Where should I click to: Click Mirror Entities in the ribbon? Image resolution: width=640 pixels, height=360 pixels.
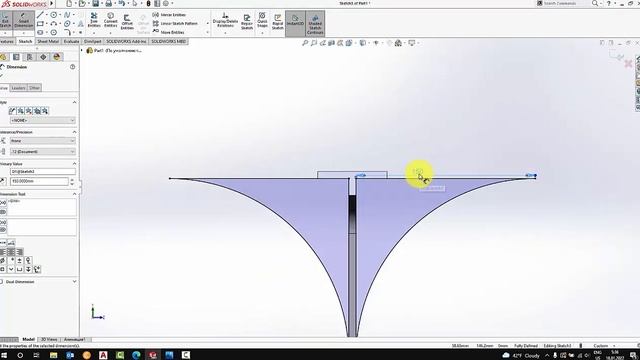pyautogui.click(x=169, y=15)
